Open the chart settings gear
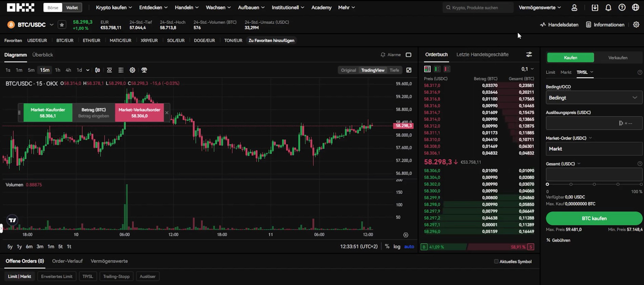The height and width of the screenshot is (285, 644). pyautogui.click(x=132, y=70)
